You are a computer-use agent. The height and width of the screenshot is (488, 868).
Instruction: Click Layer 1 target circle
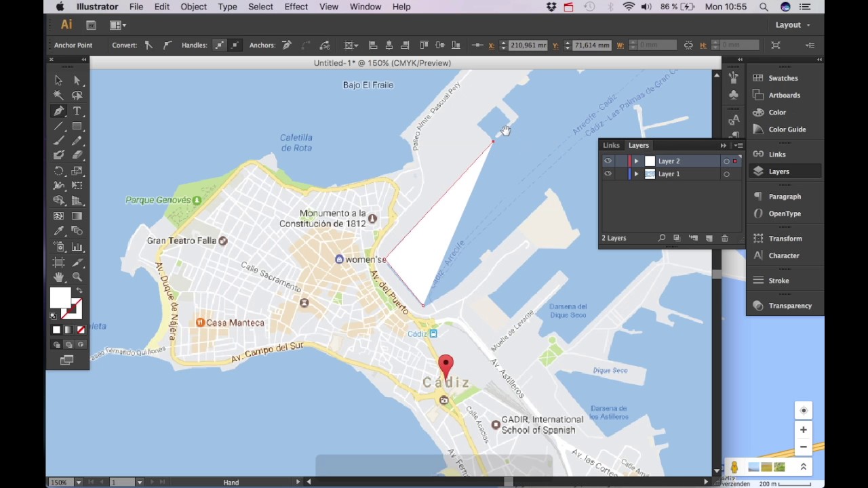coord(726,174)
